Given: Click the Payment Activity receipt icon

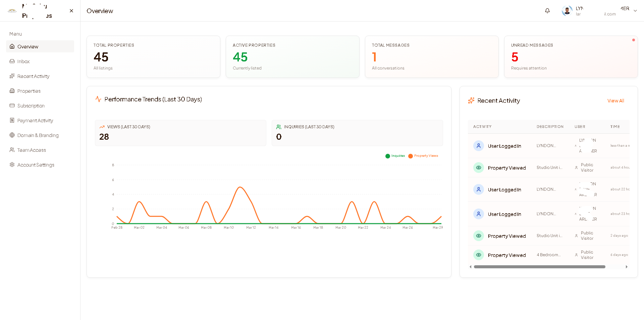Looking at the screenshot, I should point(12,121).
